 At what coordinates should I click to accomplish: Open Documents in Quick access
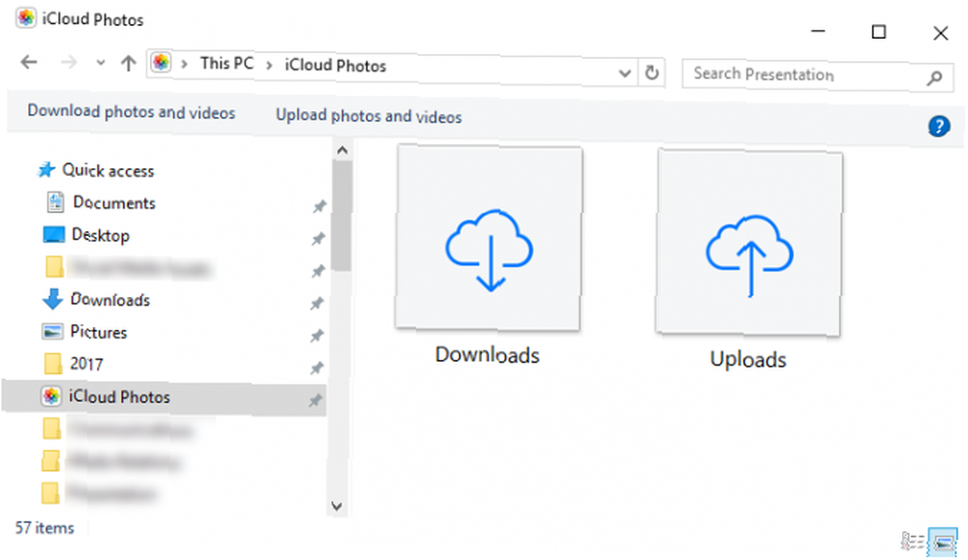[x=114, y=203]
